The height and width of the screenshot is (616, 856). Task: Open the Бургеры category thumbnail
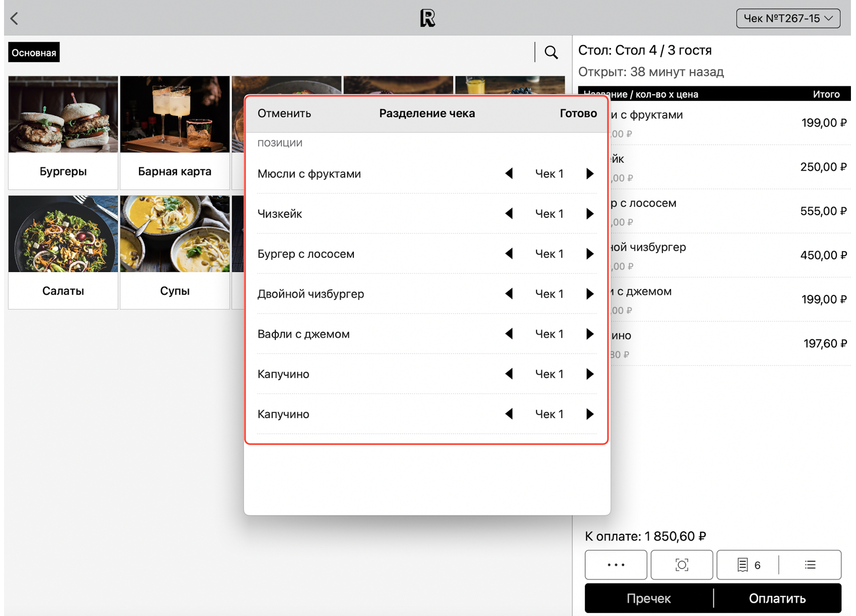tap(63, 133)
